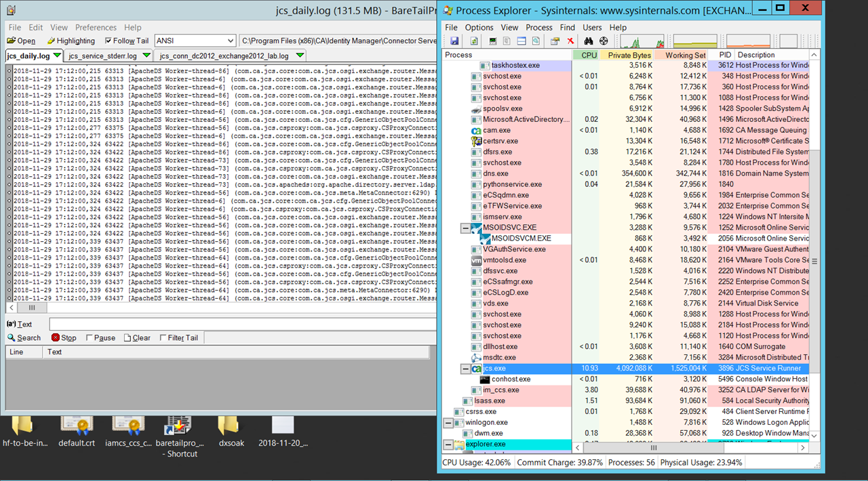Click the binoculars Find Handle icon
Viewport: 868px width, 481px height.
pyautogui.click(x=589, y=41)
